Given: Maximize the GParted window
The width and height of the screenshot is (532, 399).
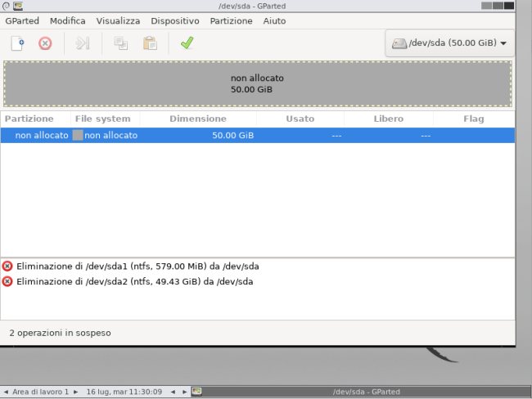Looking at the screenshot, I should point(498,6).
